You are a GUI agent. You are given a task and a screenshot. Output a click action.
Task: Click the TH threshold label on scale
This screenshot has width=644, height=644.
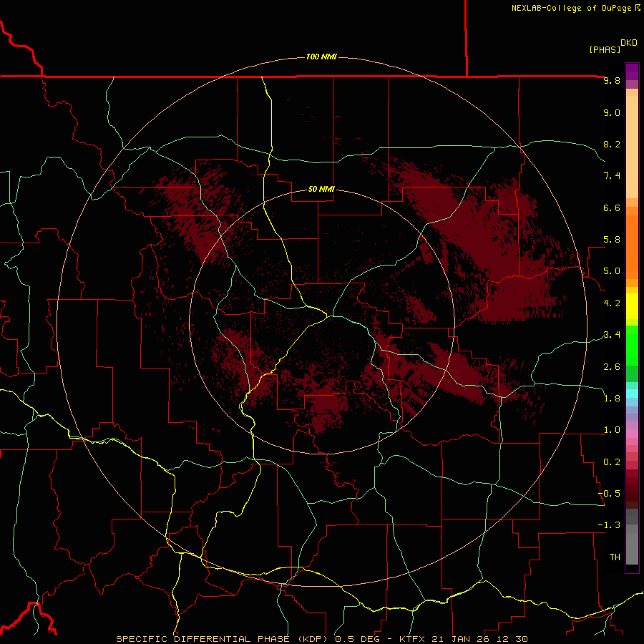click(x=615, y=557)
